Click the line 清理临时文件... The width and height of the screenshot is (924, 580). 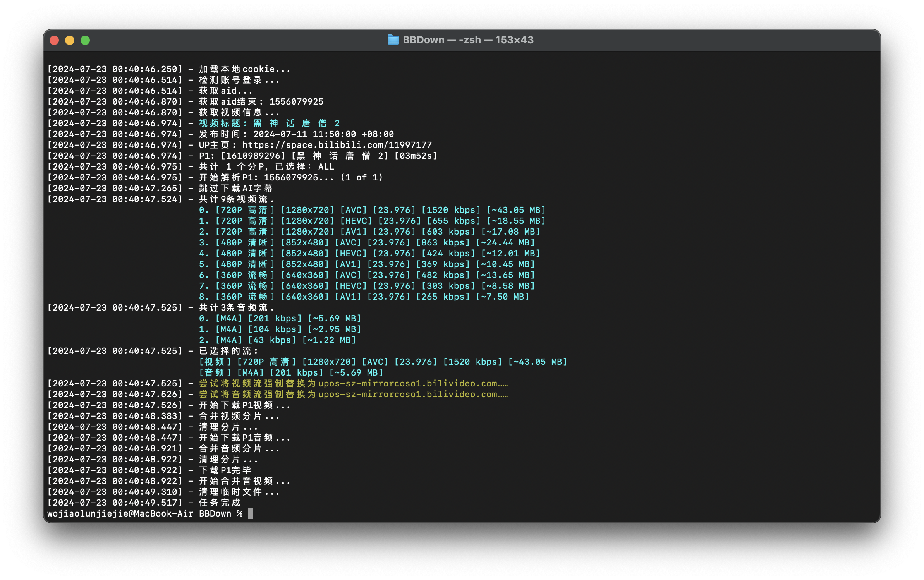(x=239, y=492)
